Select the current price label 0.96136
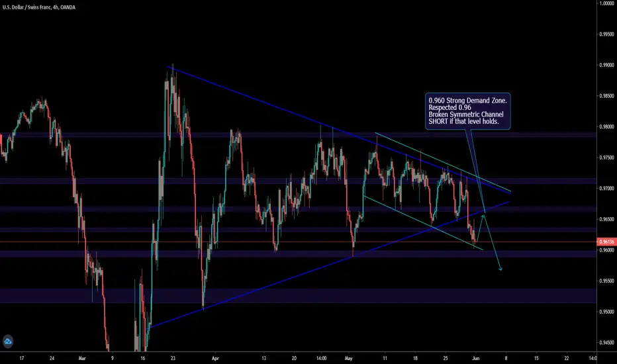The width and height of the screenshot is (617, 364). click(x=606, y=242)
